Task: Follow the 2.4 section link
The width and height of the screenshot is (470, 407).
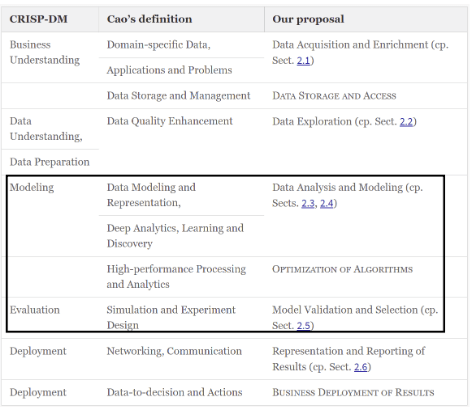Action: 327,203
